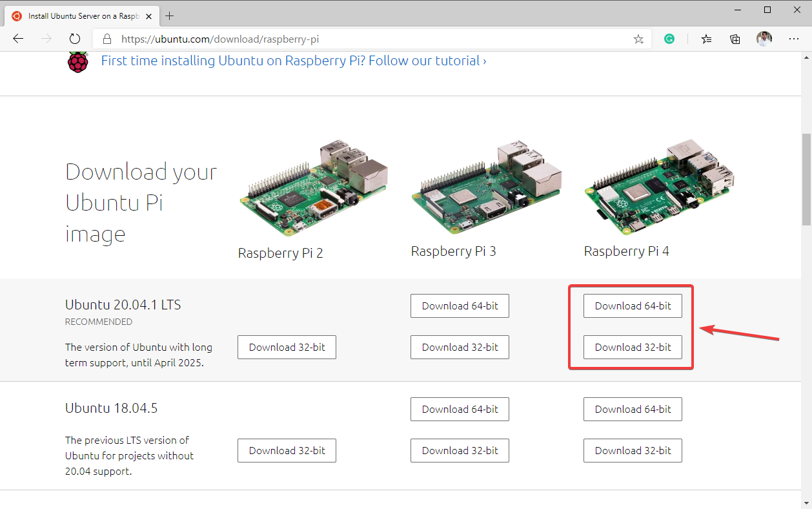Click the Refresh page icon
This screenshot has height=509, width=812.
[x=75, y=39]
